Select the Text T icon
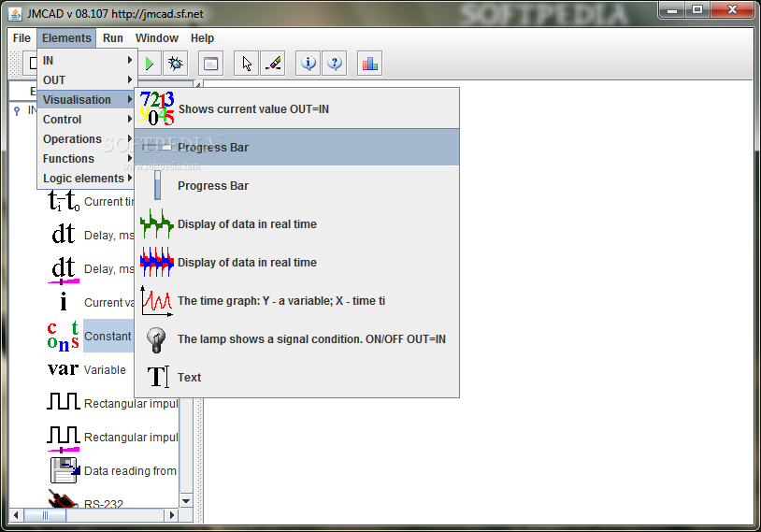This screenshot has width=761, height=532. [158, 377]
